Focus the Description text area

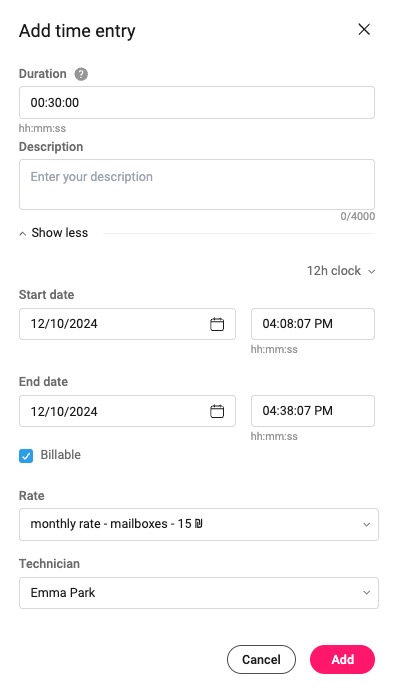pyautogui.click(x=197, y=184)
